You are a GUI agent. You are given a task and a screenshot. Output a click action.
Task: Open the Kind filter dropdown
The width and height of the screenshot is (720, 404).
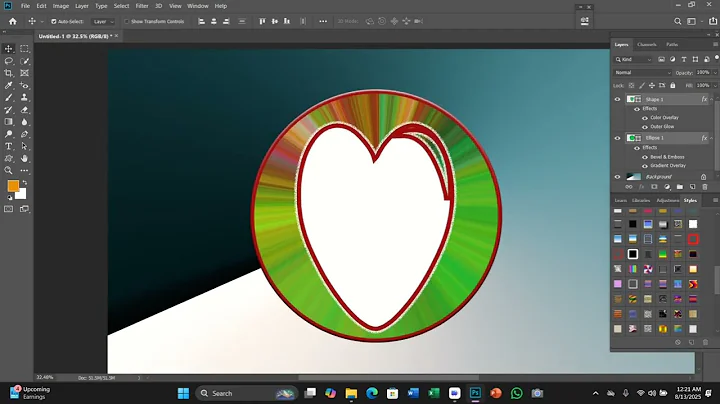[633, 59]
